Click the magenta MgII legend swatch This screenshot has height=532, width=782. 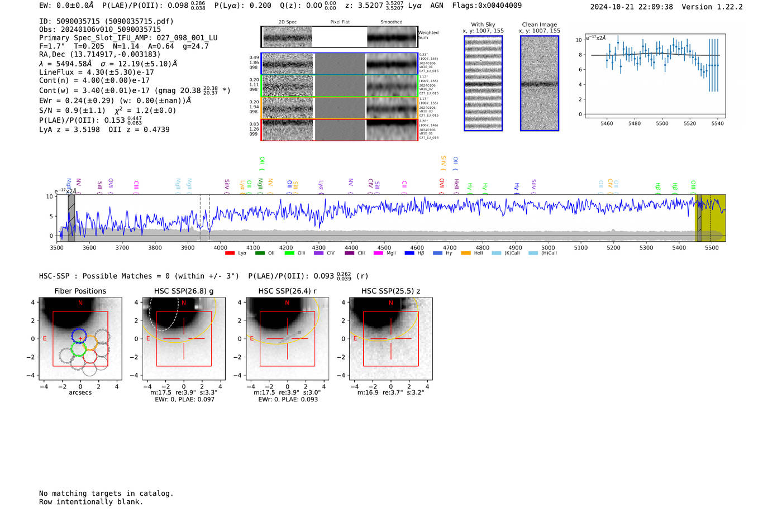pos(379,253)
